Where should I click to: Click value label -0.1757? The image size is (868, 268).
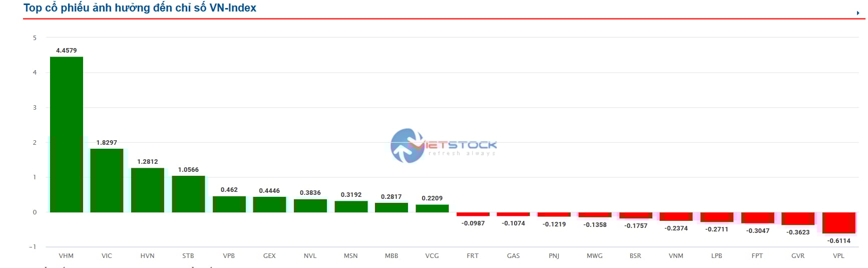click(636, 226)
